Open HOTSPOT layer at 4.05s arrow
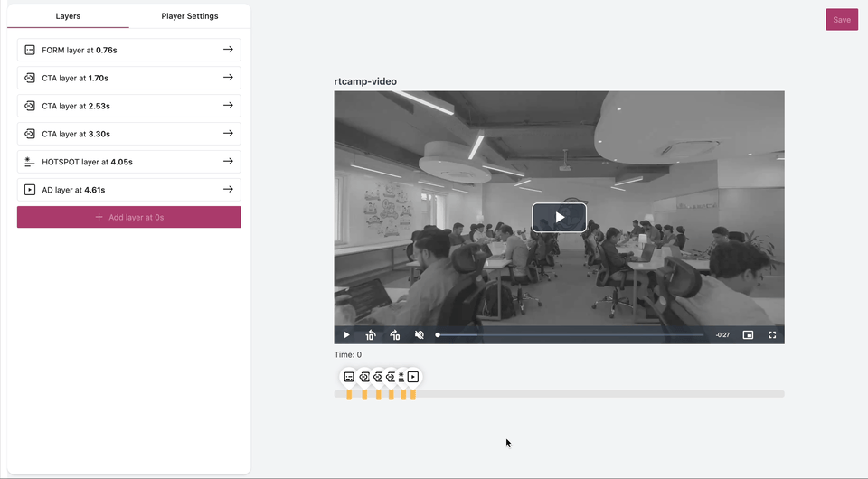Screen dimensions: 868x479 pos(228,162)
